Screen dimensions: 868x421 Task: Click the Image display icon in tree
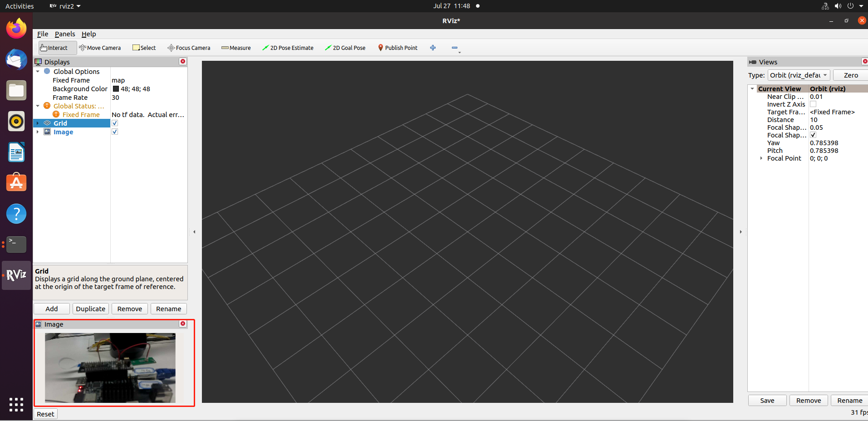click(47, 132)
